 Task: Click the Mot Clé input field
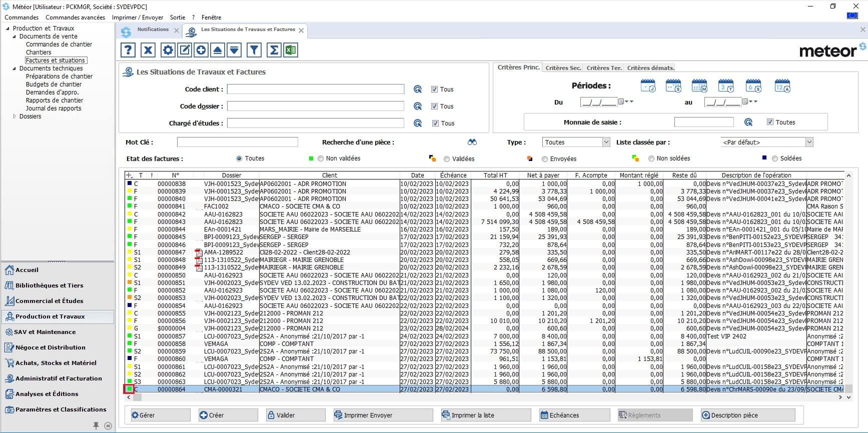click(237, 142)
